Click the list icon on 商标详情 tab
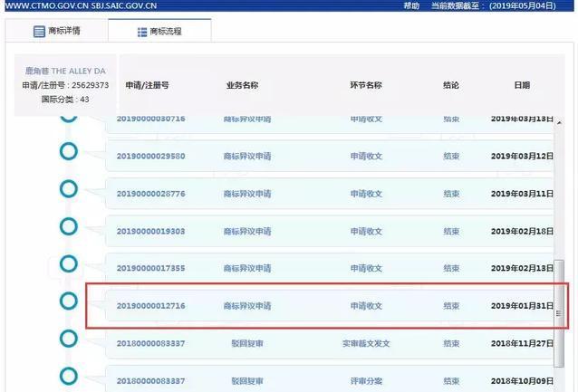578x392 pixels. coord(39,32)
